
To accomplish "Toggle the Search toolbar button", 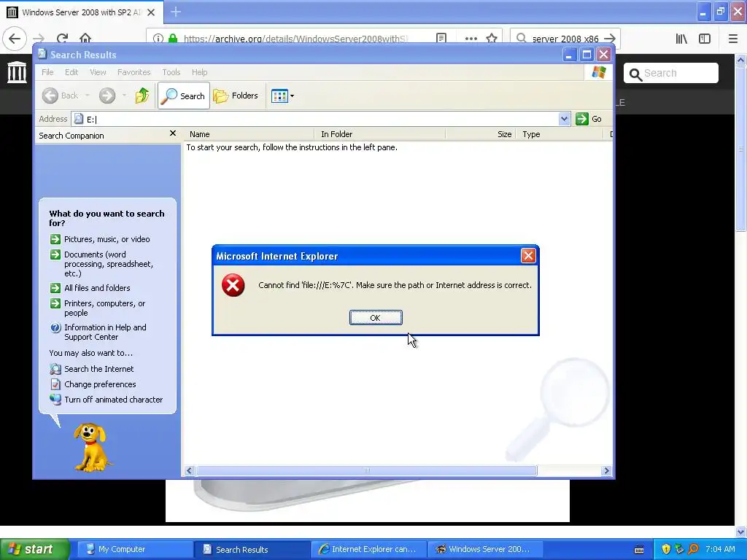I will pos(183,96).
